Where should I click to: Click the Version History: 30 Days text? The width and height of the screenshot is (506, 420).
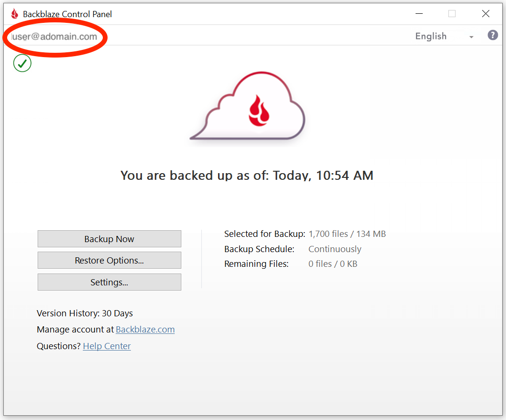click(85, 313)
